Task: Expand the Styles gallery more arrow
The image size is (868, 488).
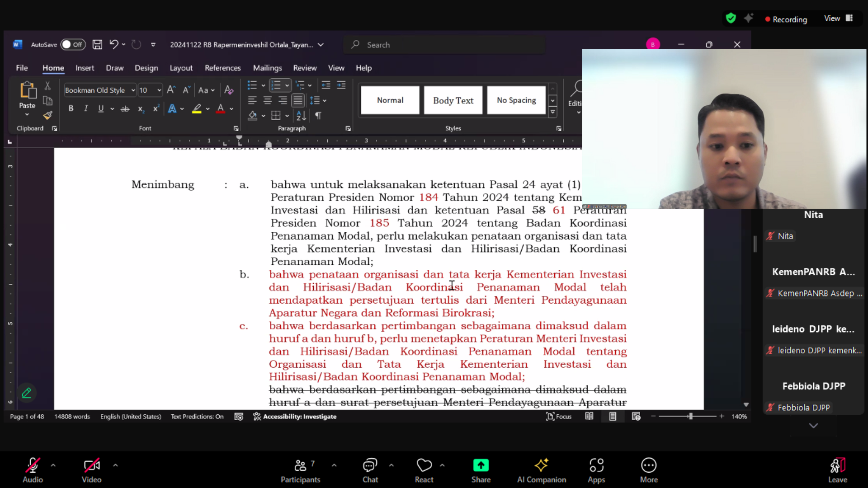Action: click(552, 112)
